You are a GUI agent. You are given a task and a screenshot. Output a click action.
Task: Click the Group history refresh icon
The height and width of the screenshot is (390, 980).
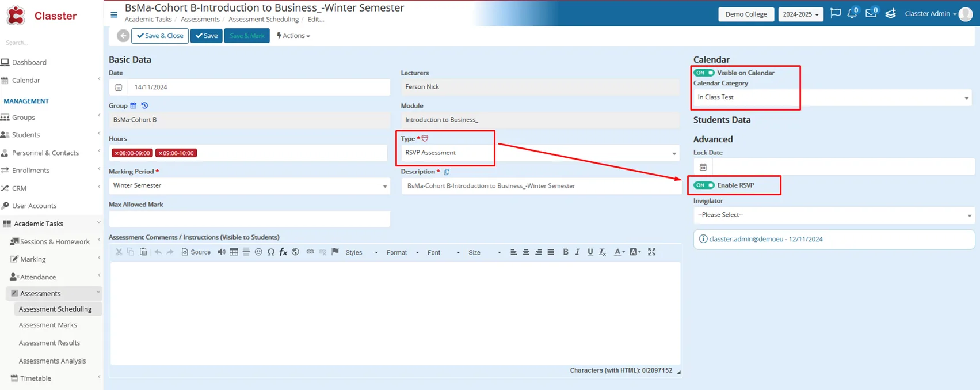(144, 105)
